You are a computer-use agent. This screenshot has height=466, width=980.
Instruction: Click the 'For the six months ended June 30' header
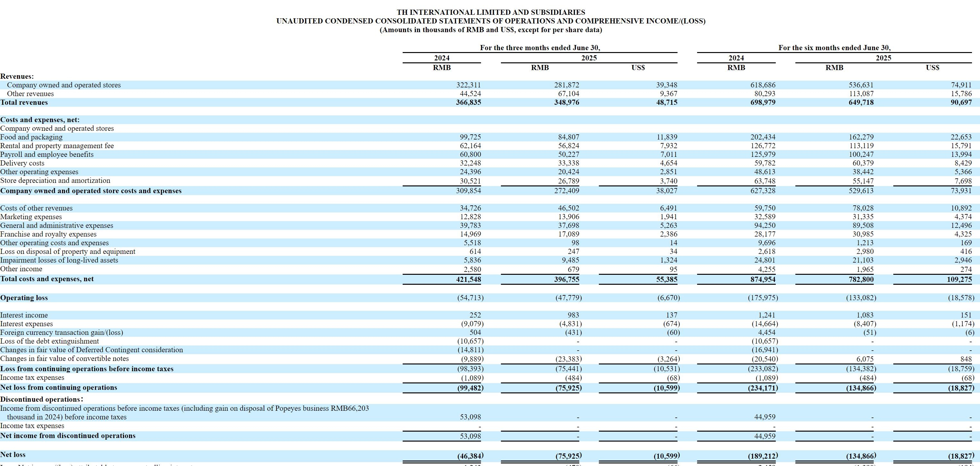point(834,48)
